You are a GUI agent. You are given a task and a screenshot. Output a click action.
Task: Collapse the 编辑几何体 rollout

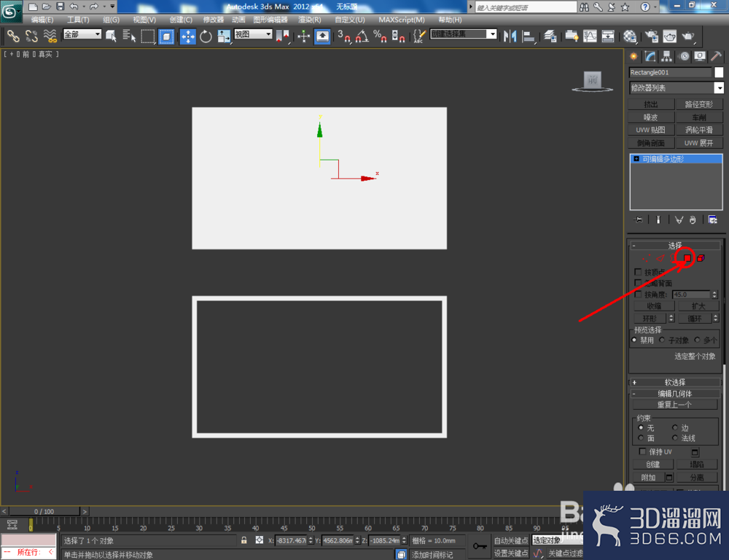[x=674, y=394]
